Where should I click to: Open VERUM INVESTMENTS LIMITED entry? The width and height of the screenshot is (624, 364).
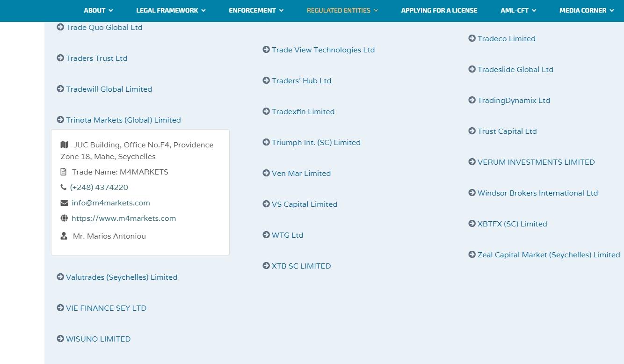click(536, 162)
